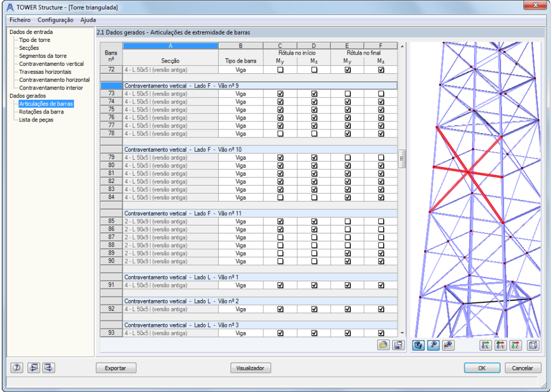This screenshot has width=552, height=392.
Task: Select the 'Lado F - Vão nº 11' group row
Action: pyautogui.click(x=260, y=213)
